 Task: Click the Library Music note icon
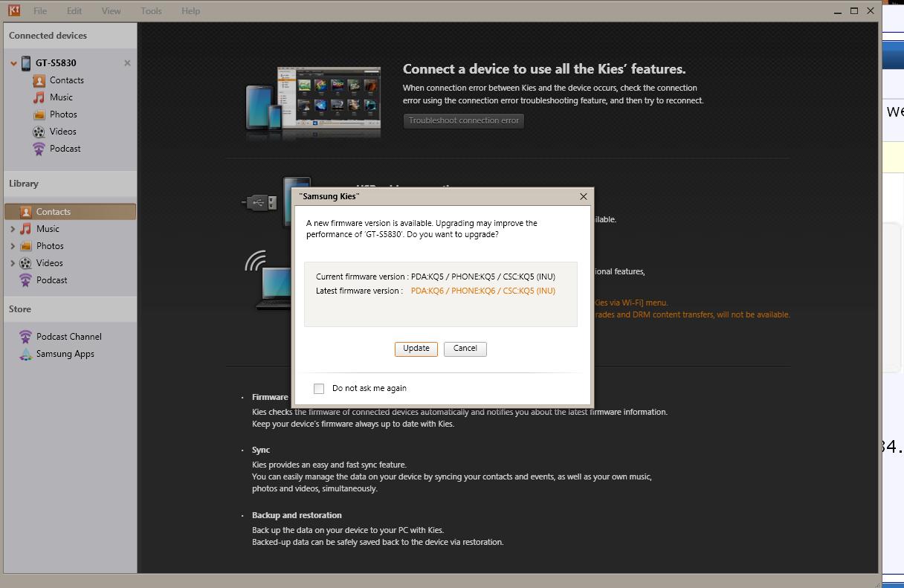coord(26,229)
